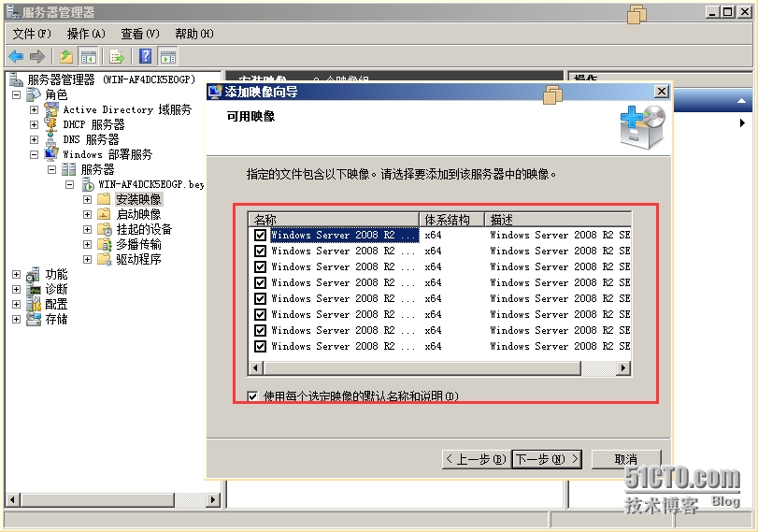Click the DNS server node icon
Viewport: 758px width, 532px height.
point(51,139)
